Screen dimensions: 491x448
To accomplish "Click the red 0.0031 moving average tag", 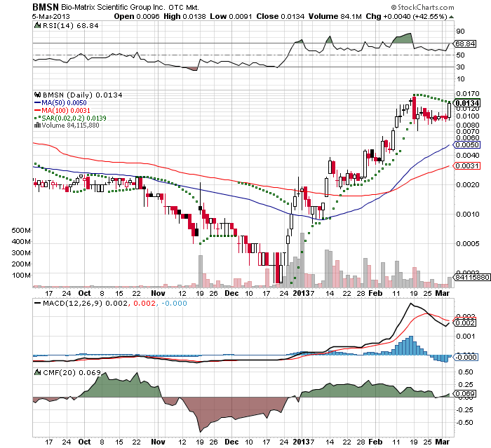I will click(x=466, y=165).
